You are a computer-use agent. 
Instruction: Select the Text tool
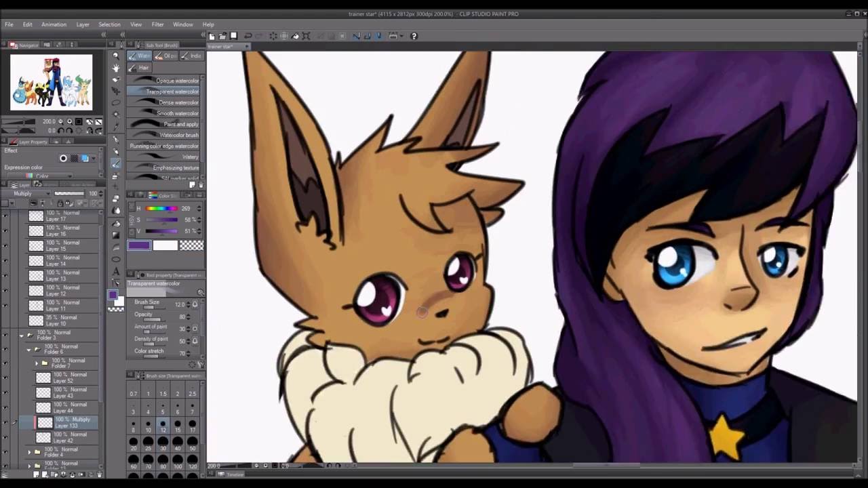[x=116, y=271]
